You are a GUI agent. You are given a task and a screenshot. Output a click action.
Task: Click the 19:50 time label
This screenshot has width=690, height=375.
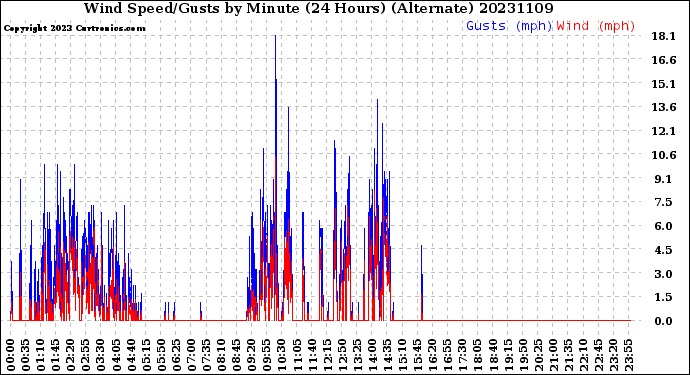coord(524,355)
